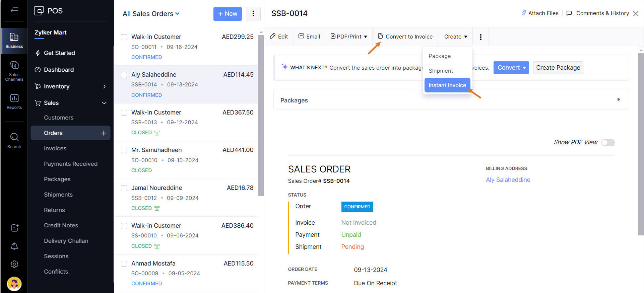Viewport: 644px width, 293px height.
Task: Open the notifications bell icon
Action: click(x=14, y=246)
